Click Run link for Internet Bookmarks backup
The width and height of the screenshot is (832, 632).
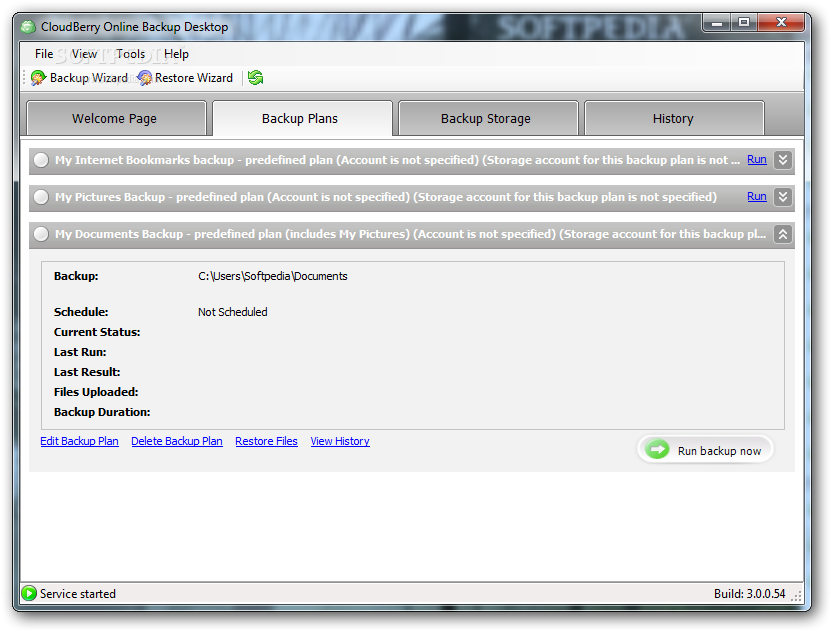click(x=757, y=159)
